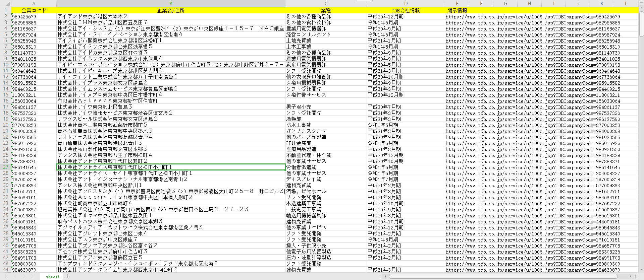644x280 pixels.
Task: Select cell with code 156033064
Action: [x=24, y=101]
